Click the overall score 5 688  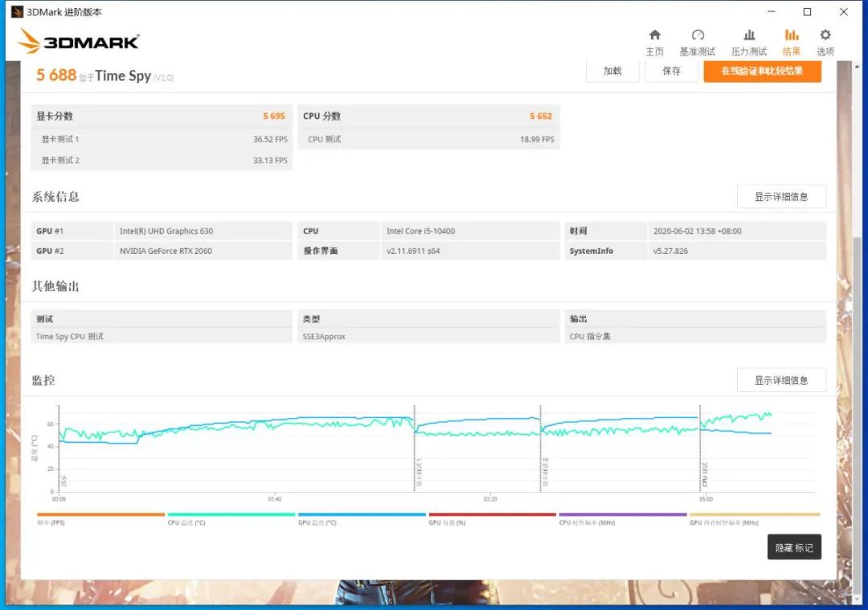[x=56, y=75]
